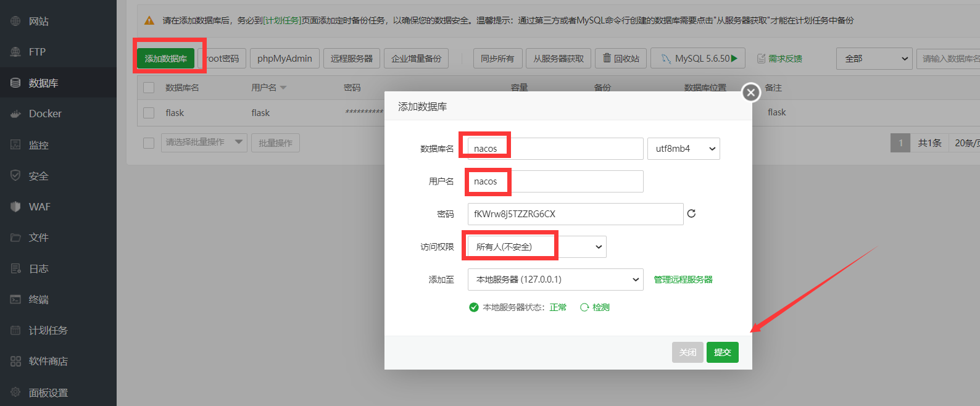Viewport: 980px width, 406px height.
Task: Click the calendar icon beside 计划任务
Action: click(x=15, y=330)
